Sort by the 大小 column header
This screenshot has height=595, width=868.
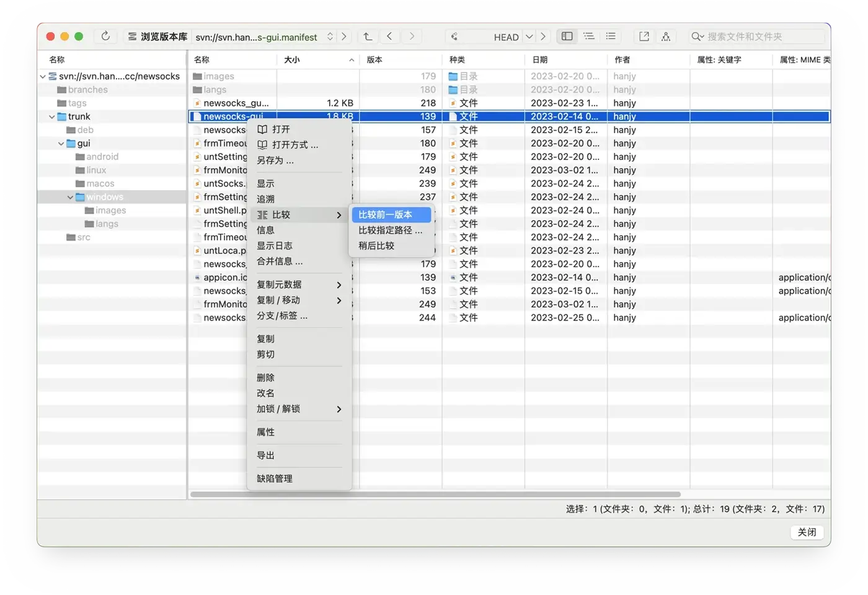click(318, 60)
